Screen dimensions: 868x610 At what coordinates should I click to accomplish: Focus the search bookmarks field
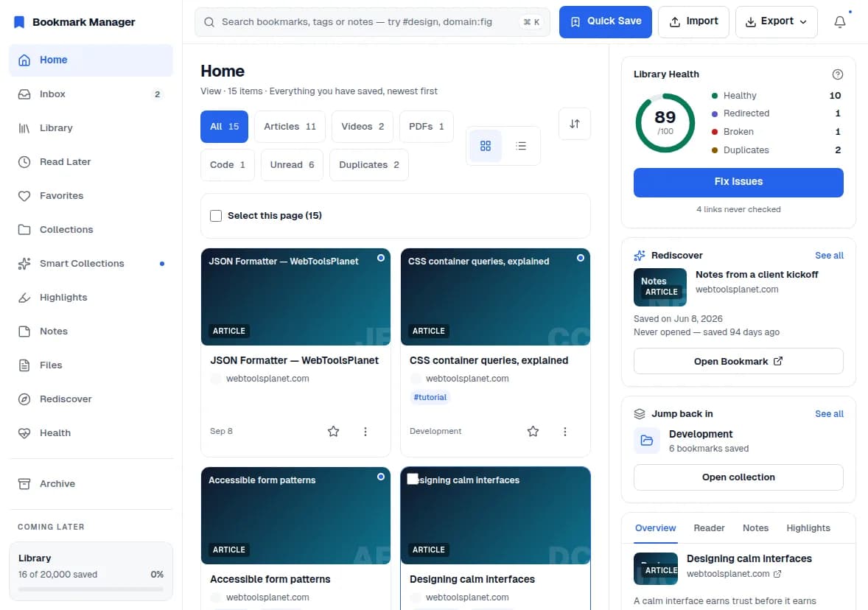point(372,22)
